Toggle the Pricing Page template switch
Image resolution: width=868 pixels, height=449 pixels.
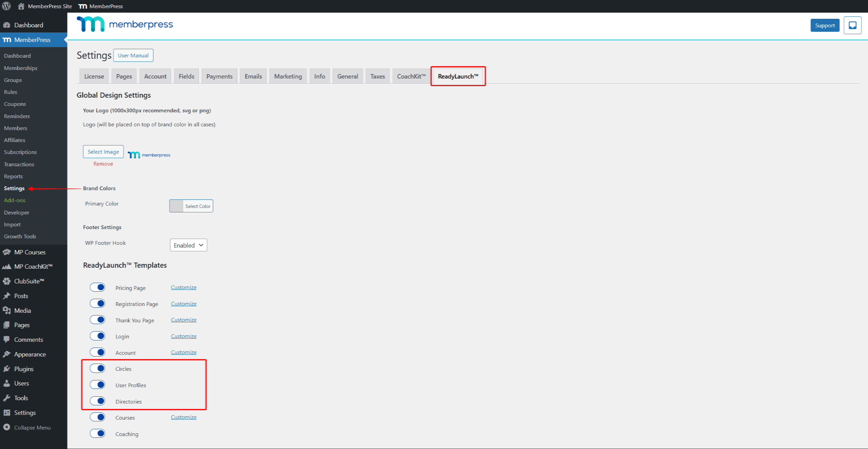(x=98, y=287)
